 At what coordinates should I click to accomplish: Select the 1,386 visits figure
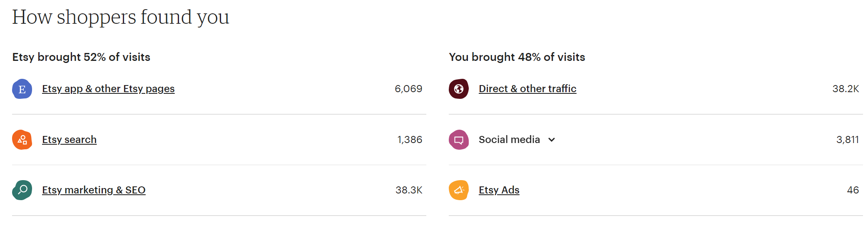pyautogui.click(x=410, y=140)
